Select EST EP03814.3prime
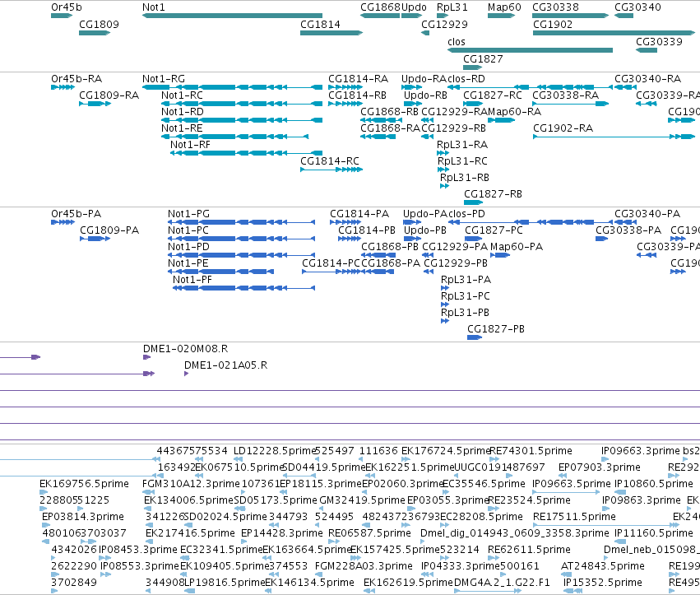This screenshot has height=595, width=700. click(x=83, y=517)
